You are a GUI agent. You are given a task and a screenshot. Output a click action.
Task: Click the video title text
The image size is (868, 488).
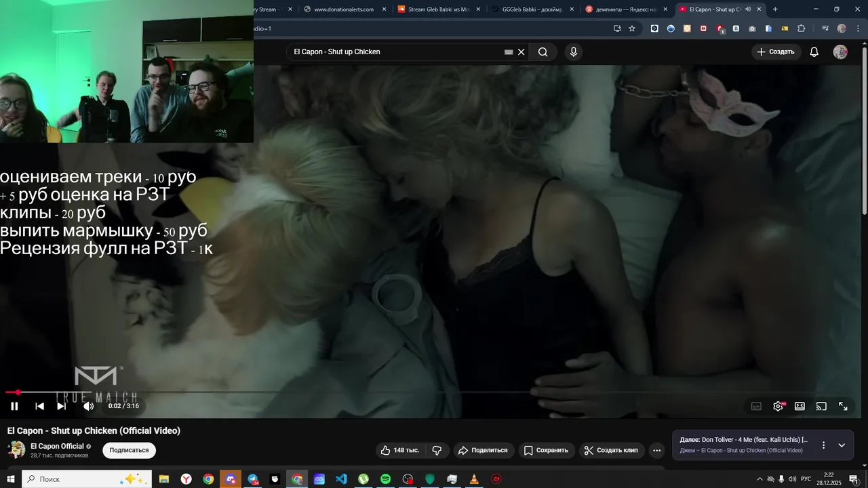coord(94,430)
